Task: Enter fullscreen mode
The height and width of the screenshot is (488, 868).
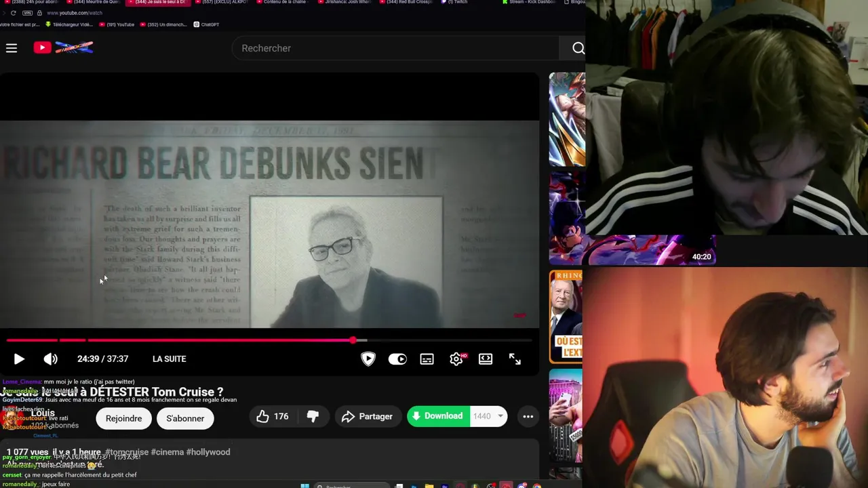Action: [515, 359]
